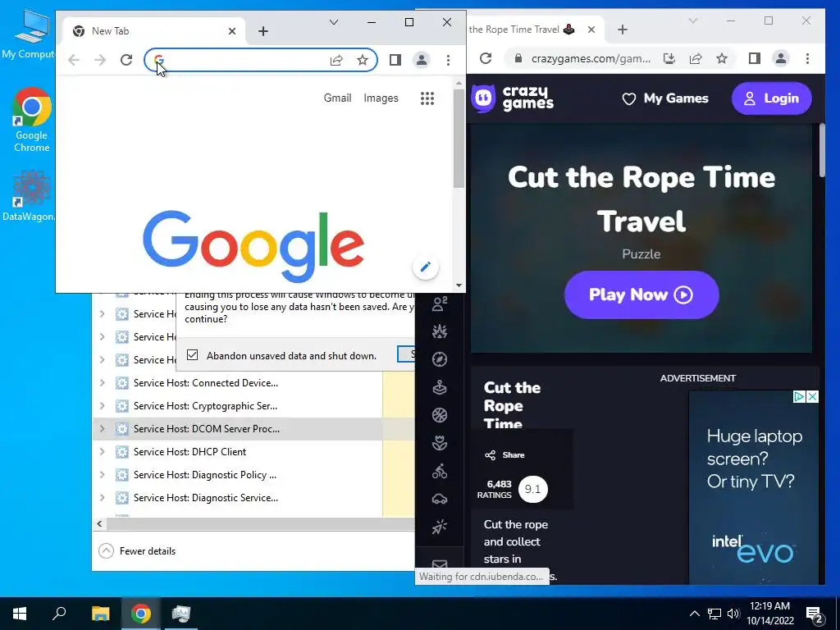
Task: Open File Explorer from the taskbar
Action: 100,614
